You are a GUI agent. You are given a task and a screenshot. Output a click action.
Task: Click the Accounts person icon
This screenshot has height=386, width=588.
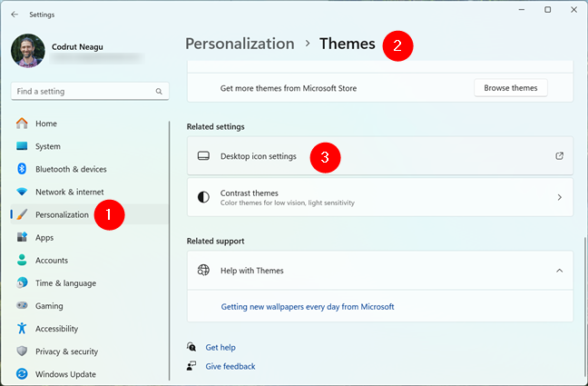click(x=22, y=261)
